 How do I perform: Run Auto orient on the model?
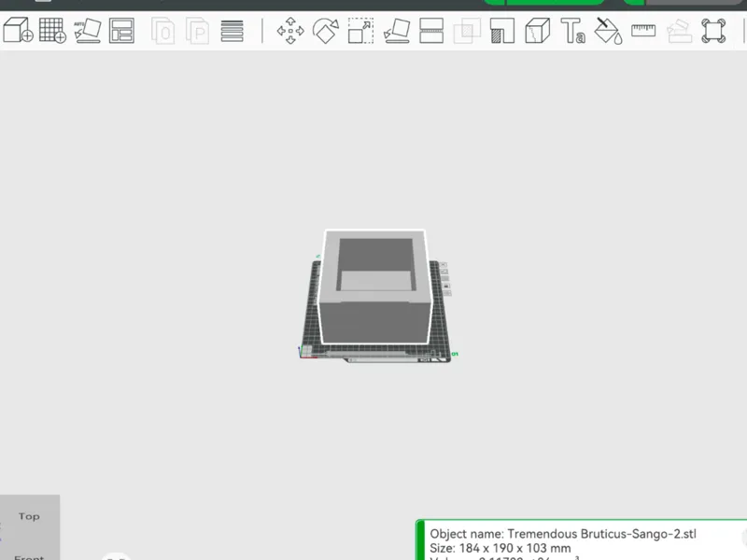pyautogui.click(x=87, y=31)
